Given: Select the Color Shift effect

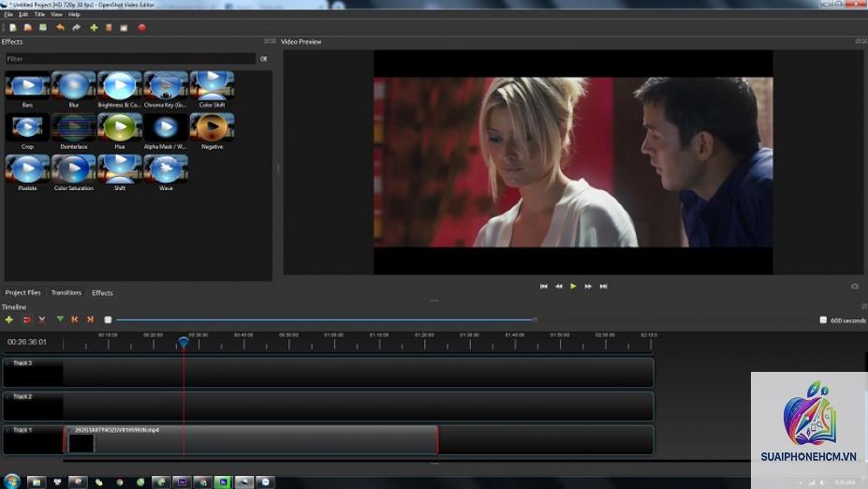Looking at the screenshot, I should click(212, 90).
